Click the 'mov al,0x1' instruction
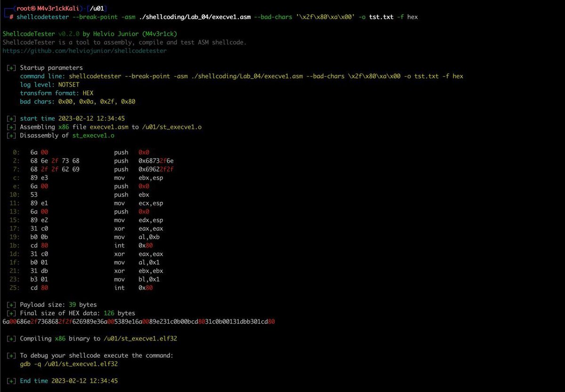Image resolution: width=565 pixels, height=392 pixels. click(137, 262)
